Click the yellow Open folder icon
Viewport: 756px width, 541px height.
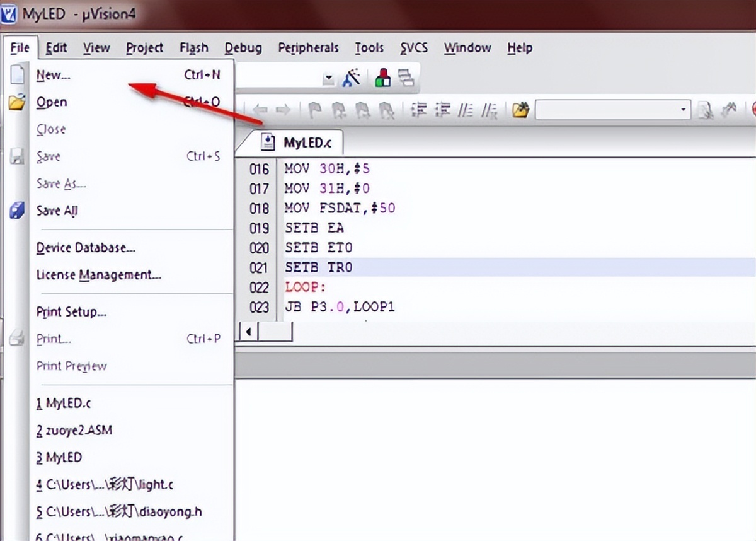[x=17, y=102]
